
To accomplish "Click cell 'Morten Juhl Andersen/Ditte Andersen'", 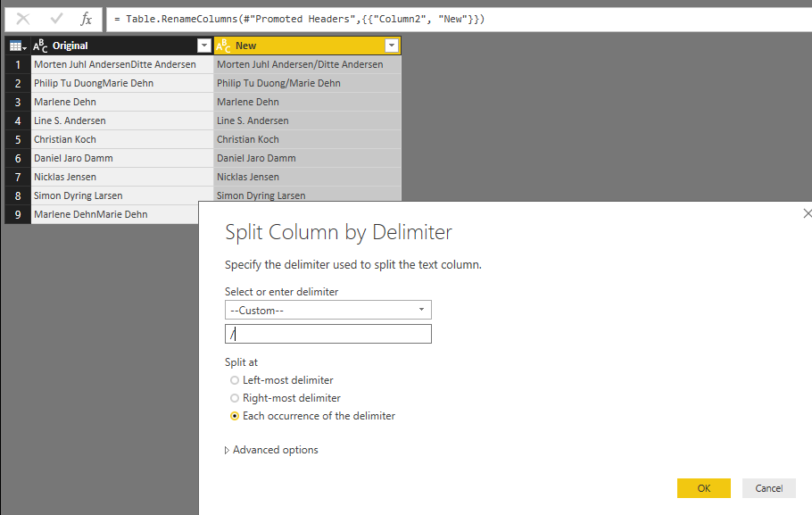I will pyautogui.click(x=307, y=65).
